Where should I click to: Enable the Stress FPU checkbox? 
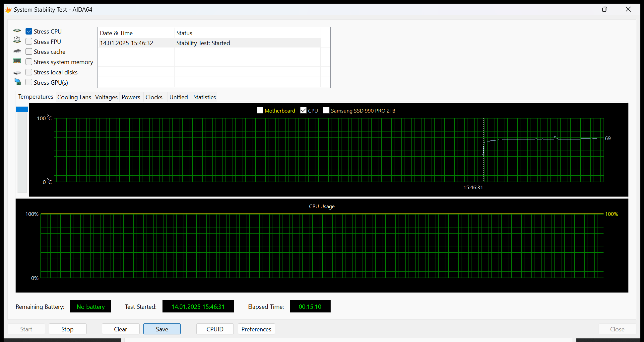click(x=29, y=42)
